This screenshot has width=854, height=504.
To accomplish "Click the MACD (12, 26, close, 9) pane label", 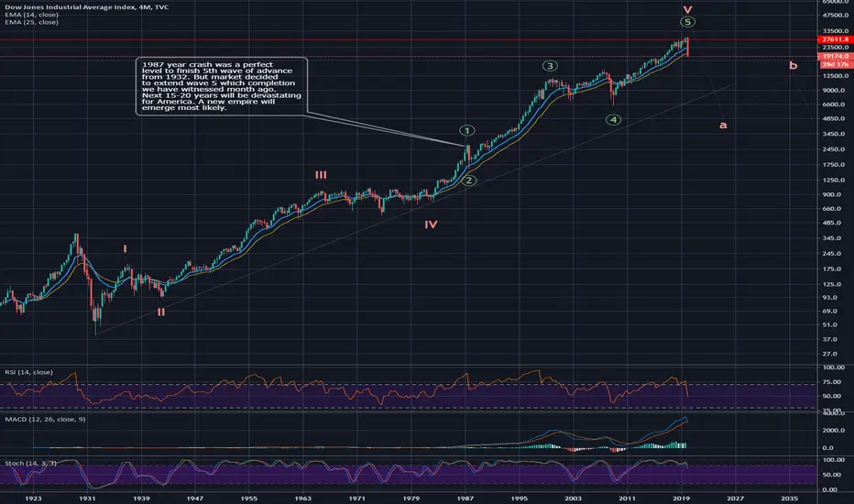I will pos(45,419).
